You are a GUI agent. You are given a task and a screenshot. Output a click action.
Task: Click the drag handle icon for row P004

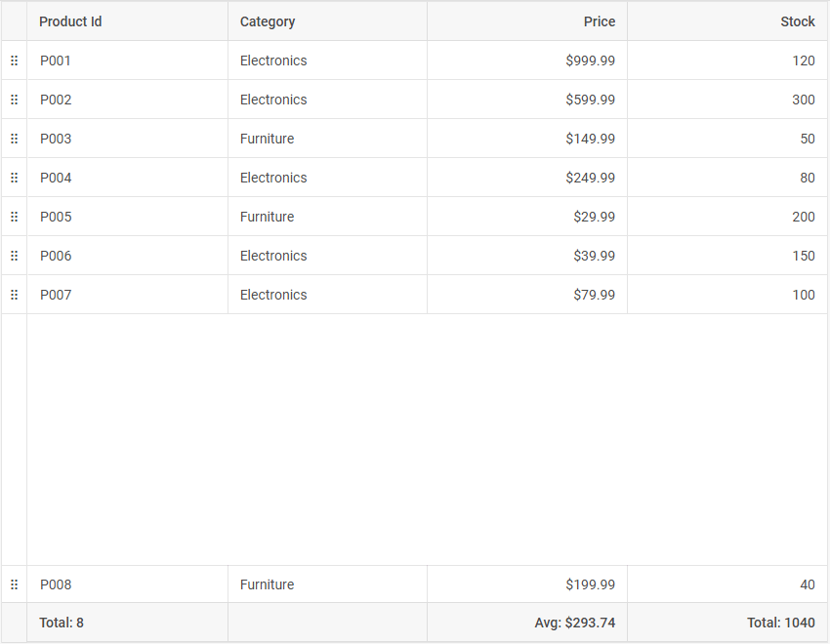tap(14, 178)
